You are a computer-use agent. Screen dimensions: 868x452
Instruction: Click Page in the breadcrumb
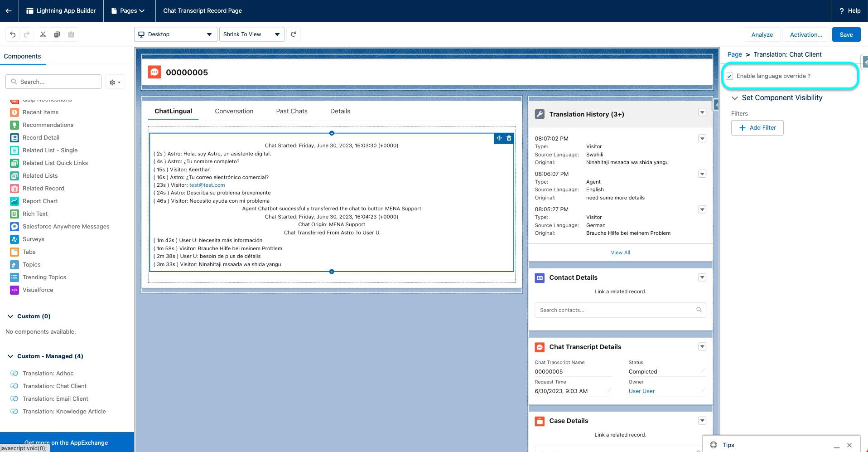[734, 54]
